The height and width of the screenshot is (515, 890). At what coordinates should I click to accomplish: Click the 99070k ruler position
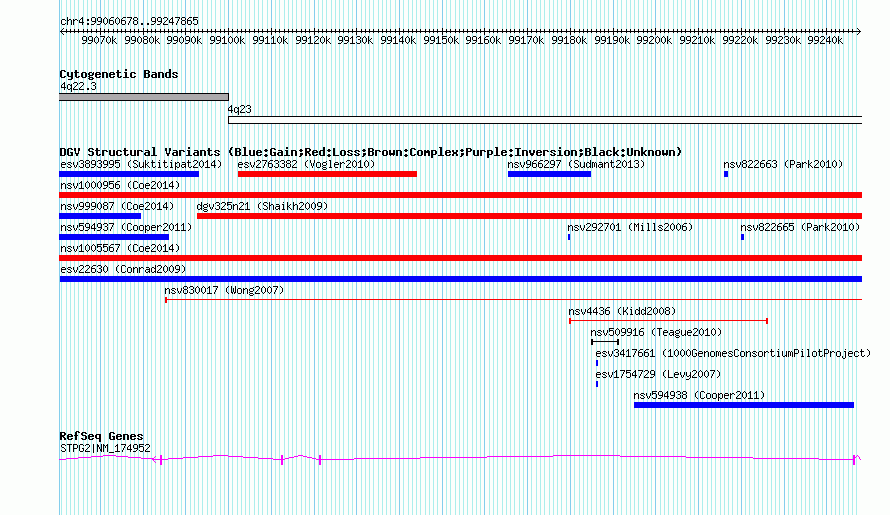99,40
